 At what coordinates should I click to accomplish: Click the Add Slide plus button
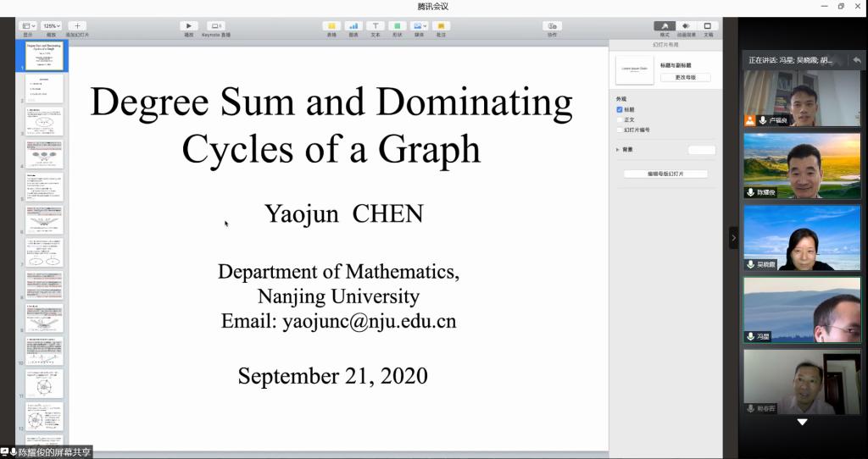click(76, 26)
